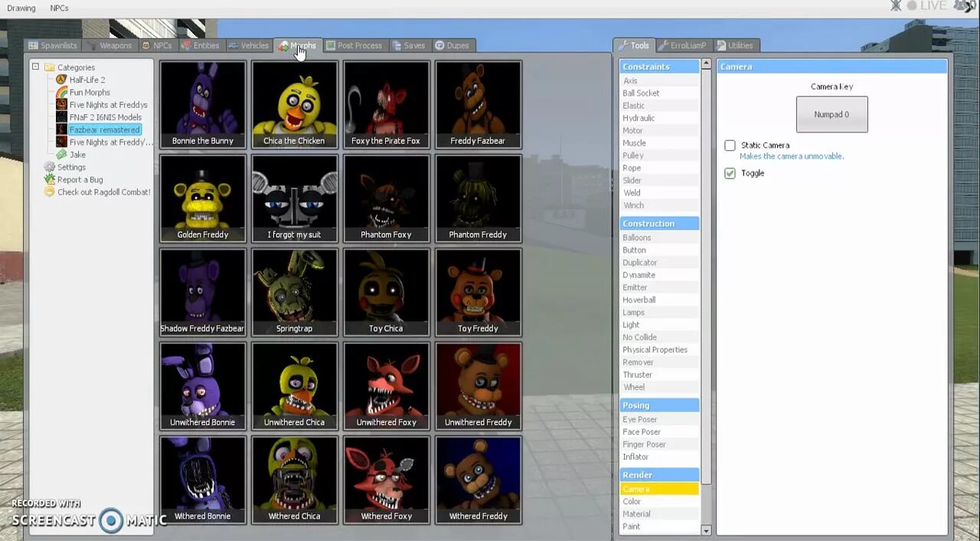980x541 pixels.
Task: Pick the Unwithered Foxy morph
Action: (x=387, y=386)
